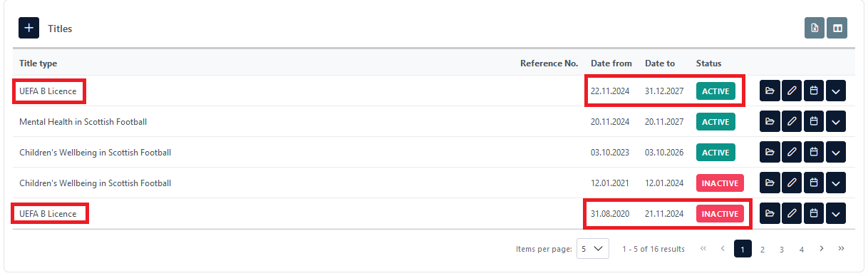The width and height of the screenshot is (868, 276).
Task: Jump to next page arrow
Action: click(821, 249)
